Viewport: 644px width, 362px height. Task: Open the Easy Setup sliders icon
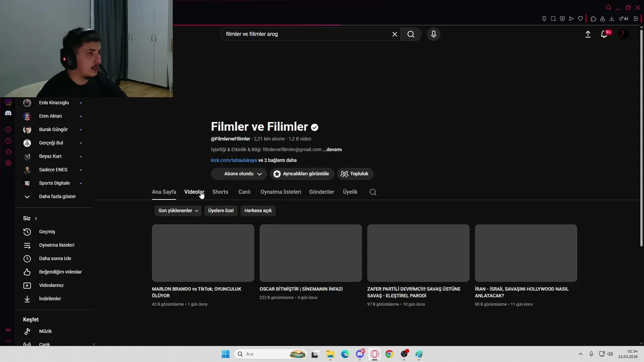pyautogui.click(x=635, y=19)
